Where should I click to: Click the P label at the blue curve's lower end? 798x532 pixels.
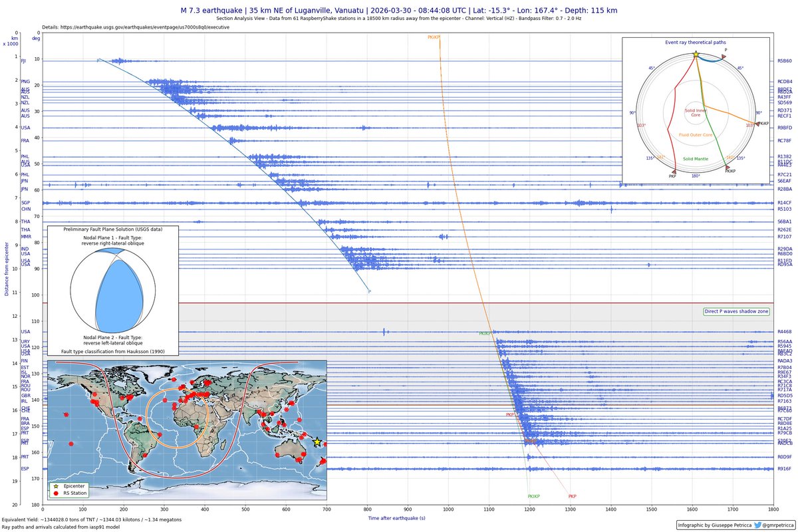point(369,291)
